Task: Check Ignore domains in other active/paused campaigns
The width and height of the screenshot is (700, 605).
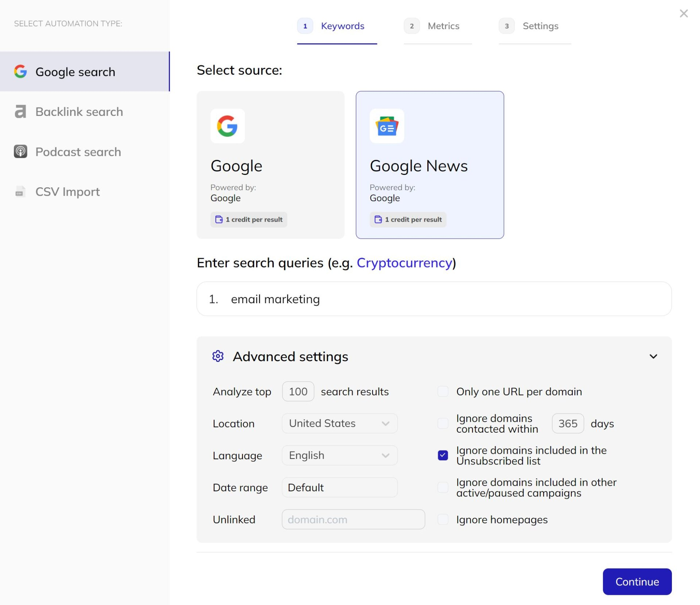Action: [x=443, y=487]
